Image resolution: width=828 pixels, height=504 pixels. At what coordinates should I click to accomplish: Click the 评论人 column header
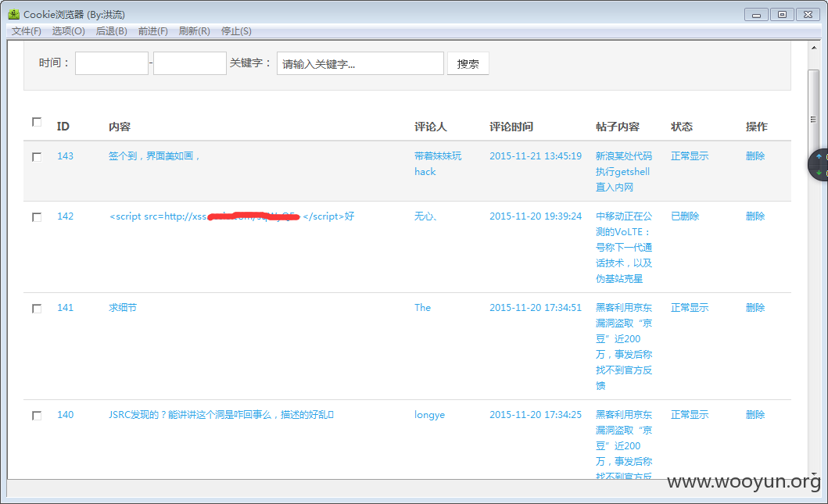(430, 127)
